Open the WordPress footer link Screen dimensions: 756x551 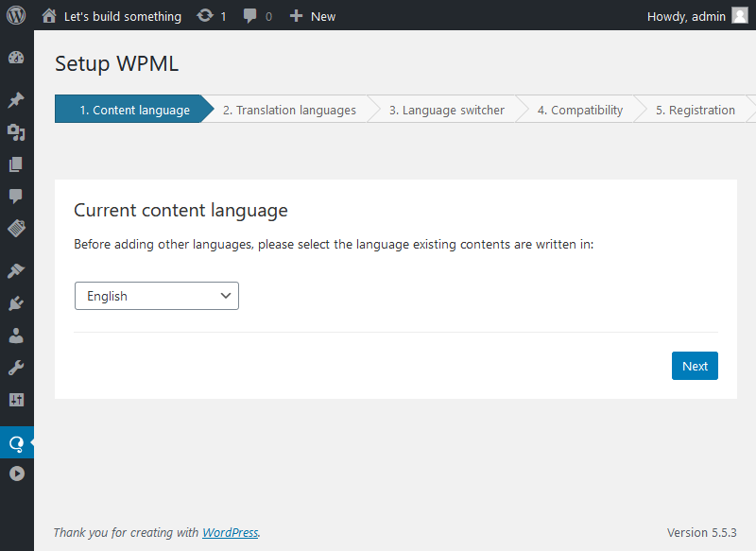(230, 532)
